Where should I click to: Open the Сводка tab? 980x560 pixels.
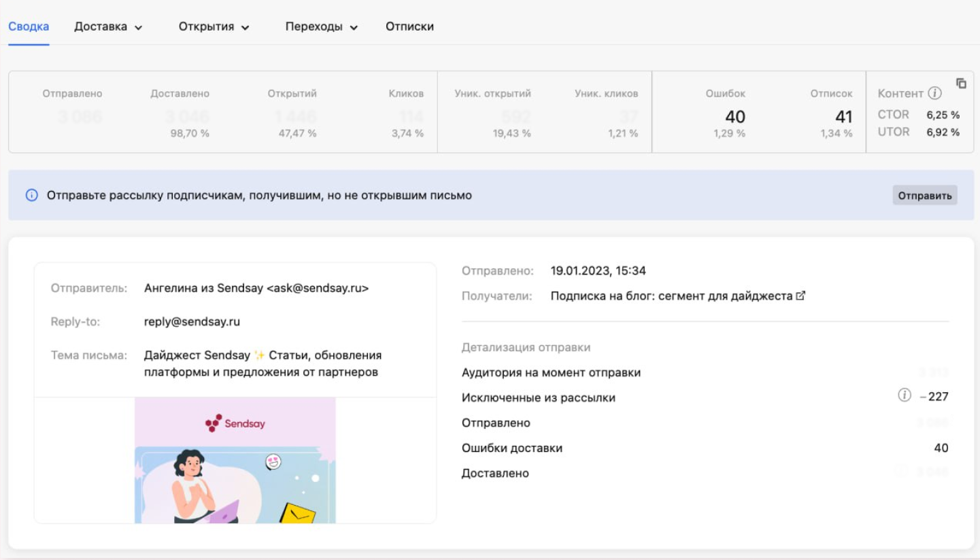pyautogui.click(x=29, y=27)
